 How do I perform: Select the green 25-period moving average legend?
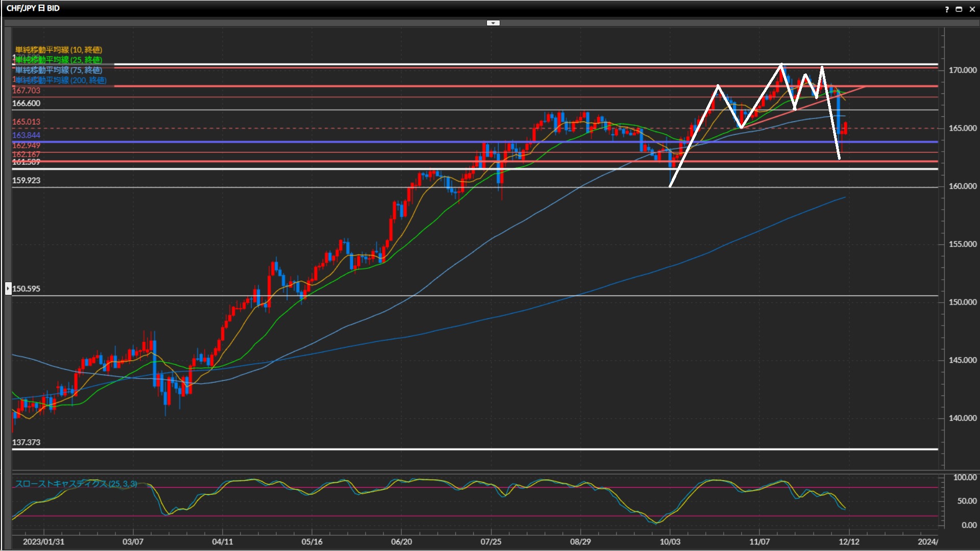[x=59, y=60]
